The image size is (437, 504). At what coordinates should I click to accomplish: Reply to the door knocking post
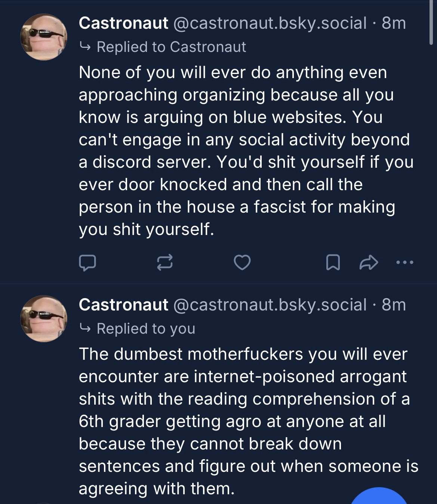coord(87,263)
